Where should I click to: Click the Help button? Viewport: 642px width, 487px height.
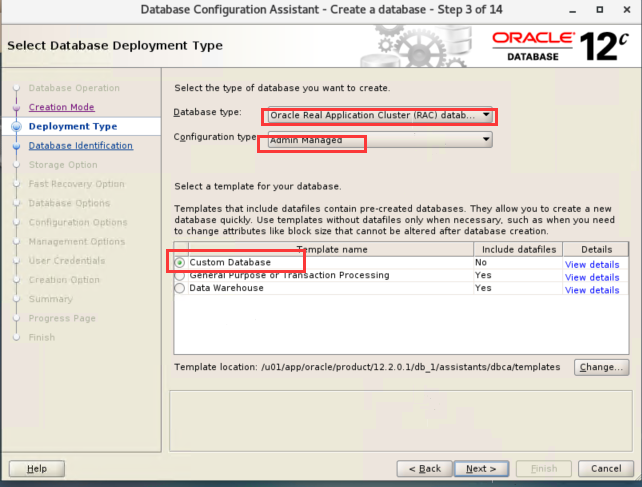tap(37, 469)
